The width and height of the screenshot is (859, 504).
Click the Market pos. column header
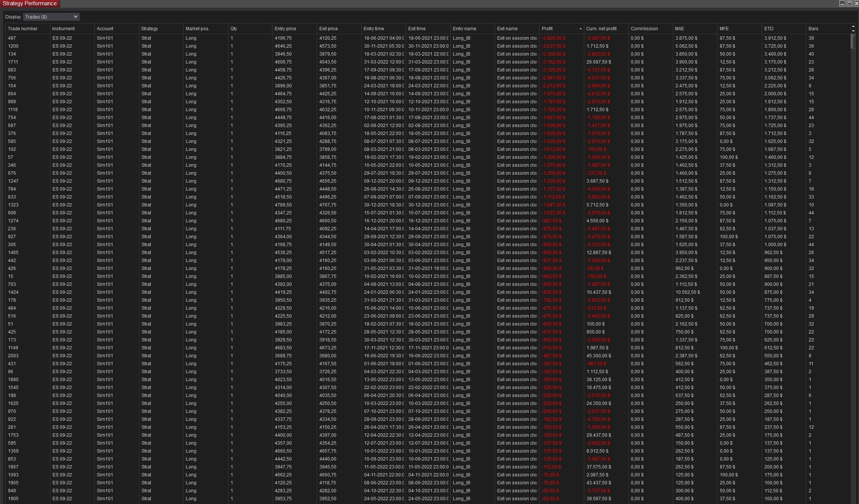(x=197, y=29)
